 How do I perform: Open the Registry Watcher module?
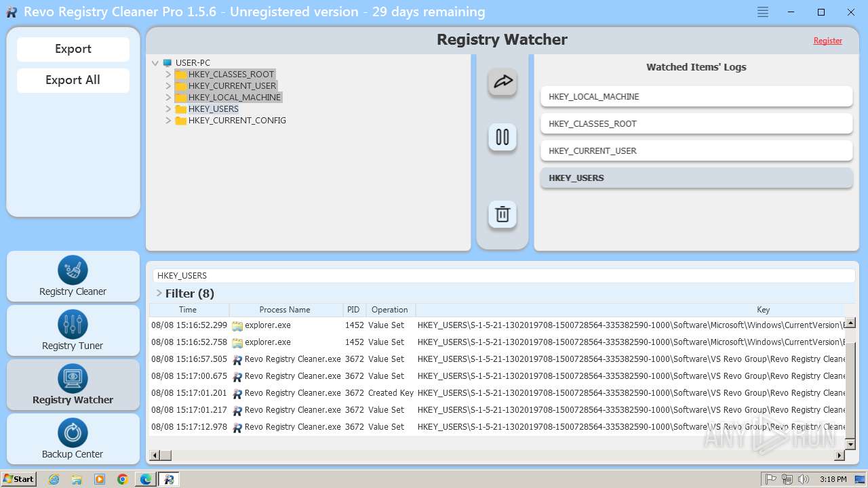pos(73,385)
